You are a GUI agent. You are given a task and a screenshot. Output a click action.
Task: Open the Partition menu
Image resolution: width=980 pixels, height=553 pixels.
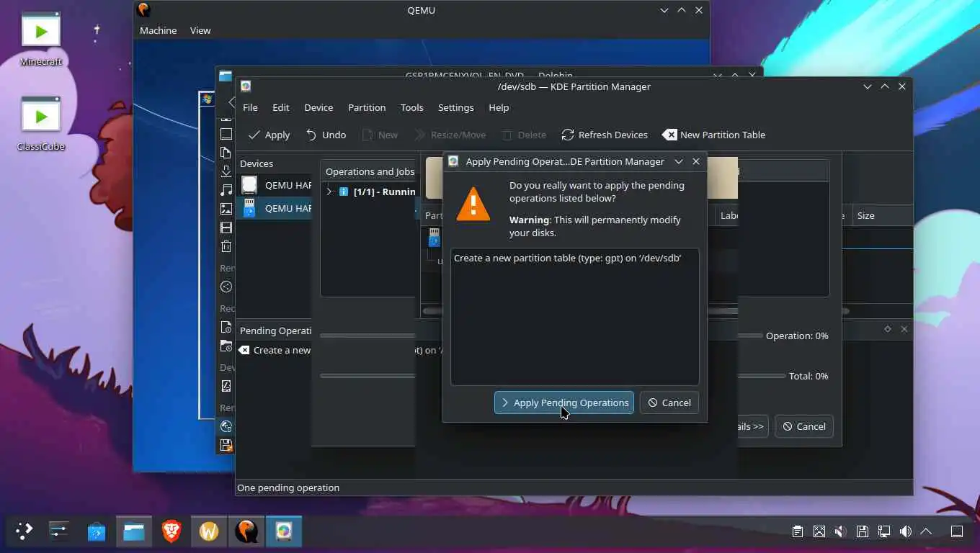pyautogui.click(x=367, y=107)
